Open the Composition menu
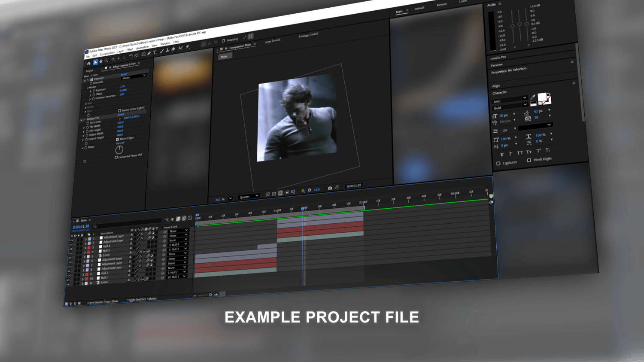The height and width of the screenshot is (362, 644). (107, 53)
